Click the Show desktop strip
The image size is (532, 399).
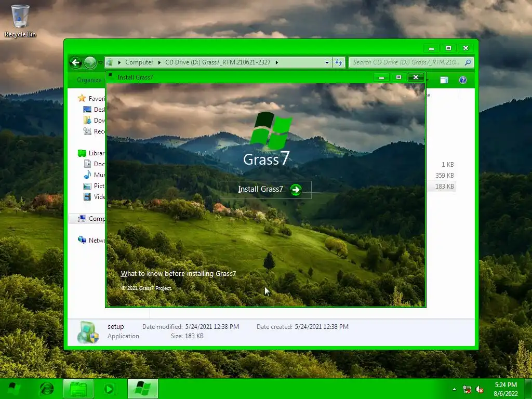529,389
